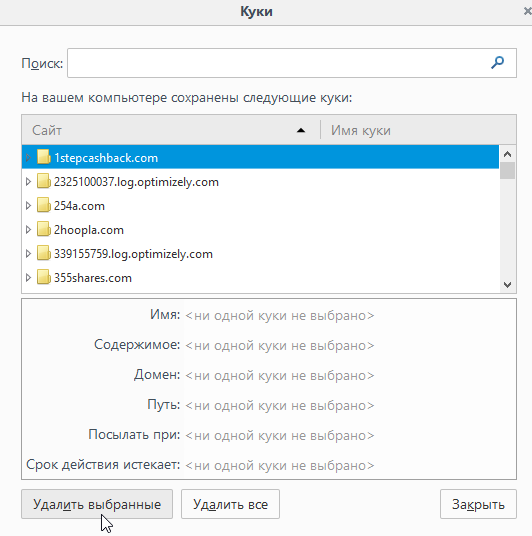Screen dimensions: 532x536
Task: Click the Удалить выбранные button
Action: pos(97,504)
